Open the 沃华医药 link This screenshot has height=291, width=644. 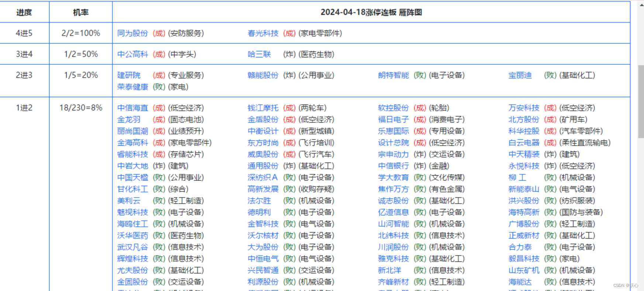pyautogui.click(x=132, y=235)
